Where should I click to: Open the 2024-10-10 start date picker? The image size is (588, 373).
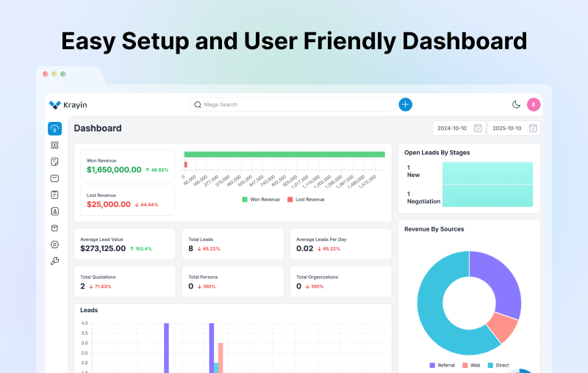[x=458, y=128]
